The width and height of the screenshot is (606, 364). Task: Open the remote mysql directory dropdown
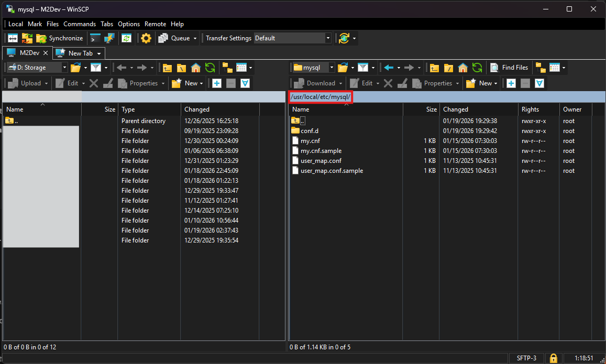pos(332,68)
